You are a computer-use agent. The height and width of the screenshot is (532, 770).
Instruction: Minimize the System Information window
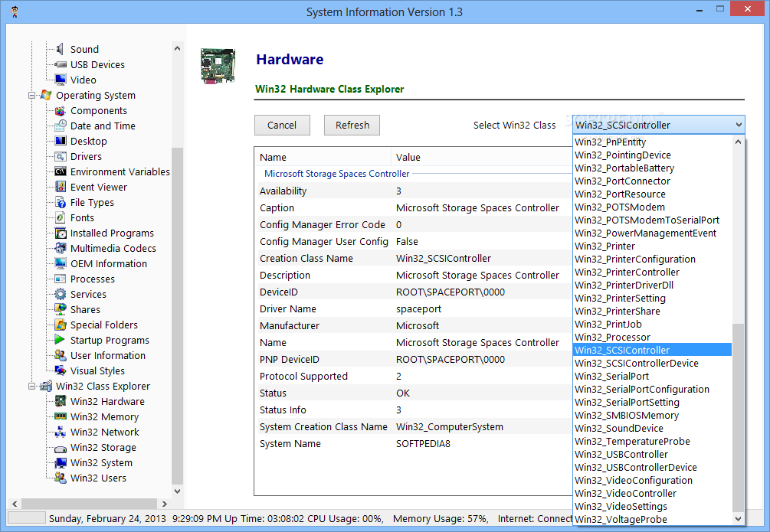pyautogui.click(x=700, y=9)
